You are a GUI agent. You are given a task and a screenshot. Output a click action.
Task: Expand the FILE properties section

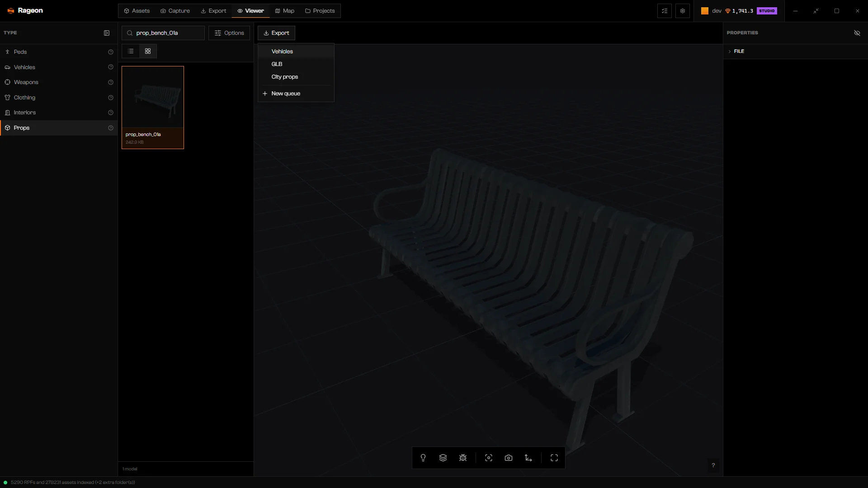(x=795, y=52)
